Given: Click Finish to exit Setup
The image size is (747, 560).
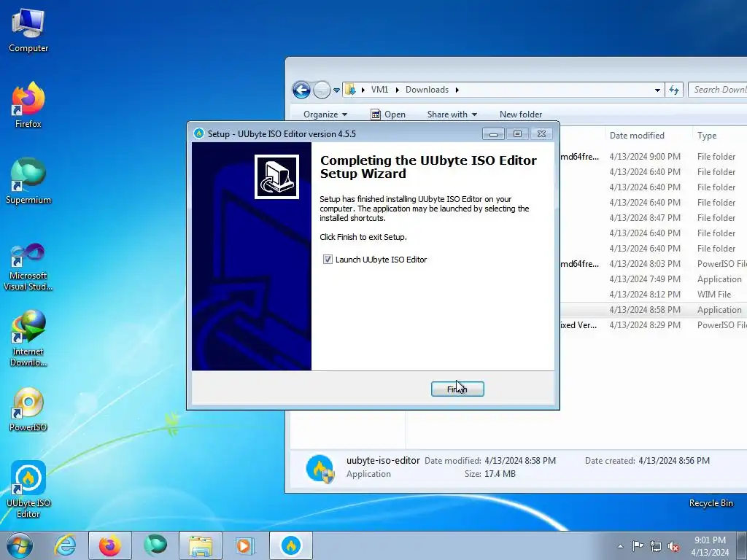Looking at the screenshot, I should pyautogui.click(x=457, y=389).
